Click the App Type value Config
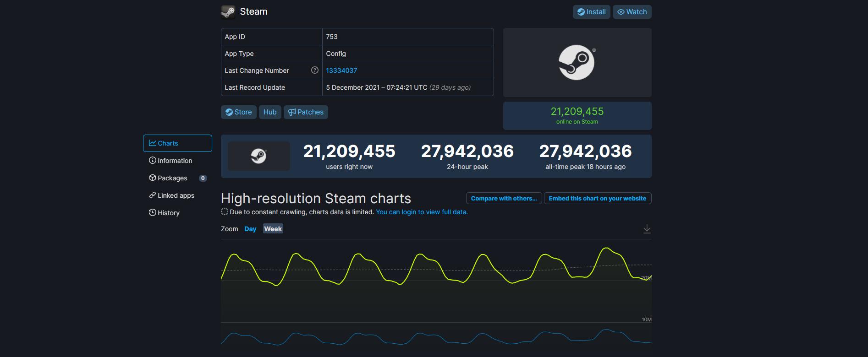 click(x=336, y=54)
